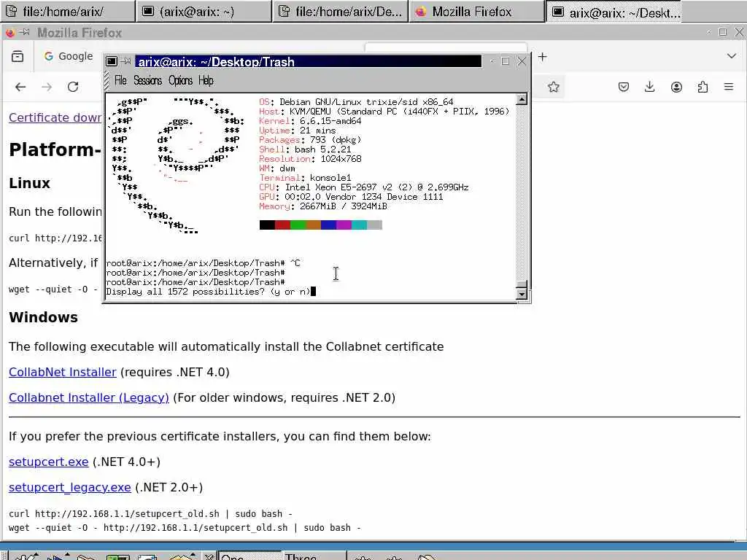Click the blue color block in neofetch

pos(328,225)
